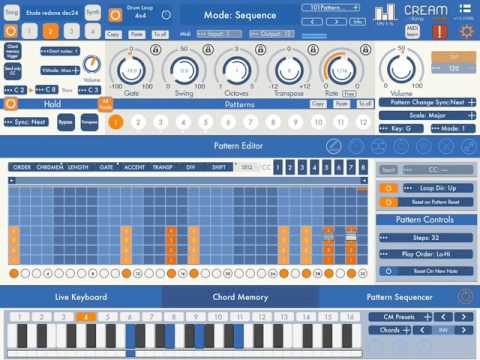
Task: Select chord memory slot 4
Action: [x=86, y=317]
